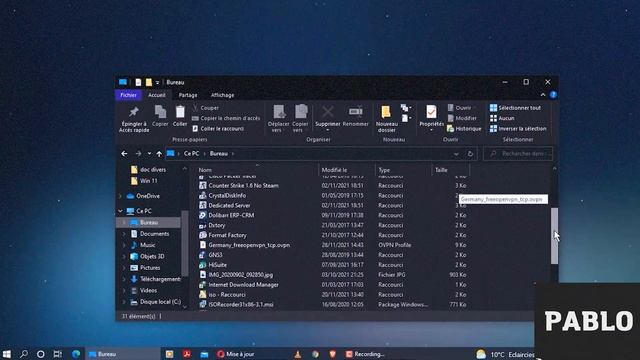Select the Dolibarr ERP-CRM shortcut
The width and height of the screenshot is (640, 360).
click(231, 215)
